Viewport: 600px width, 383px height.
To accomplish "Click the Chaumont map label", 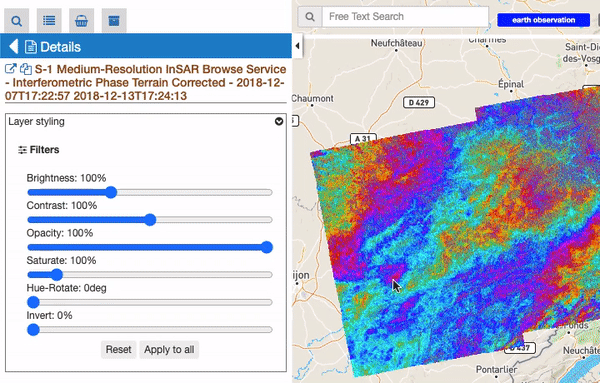I will coord(313,98).
